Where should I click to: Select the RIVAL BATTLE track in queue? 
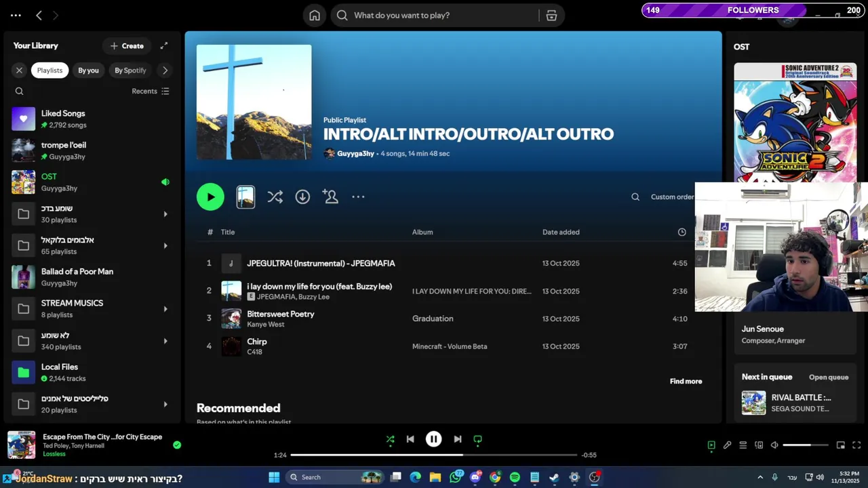795,403
